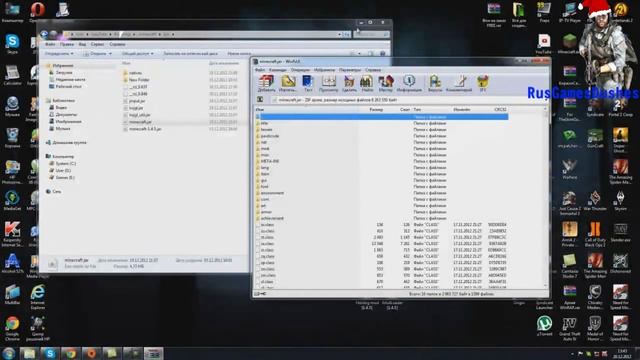Click the WinRAR Найти (Find) binoculars icon
The width and height of the screenshot is (640, 360).
point(367,83)
